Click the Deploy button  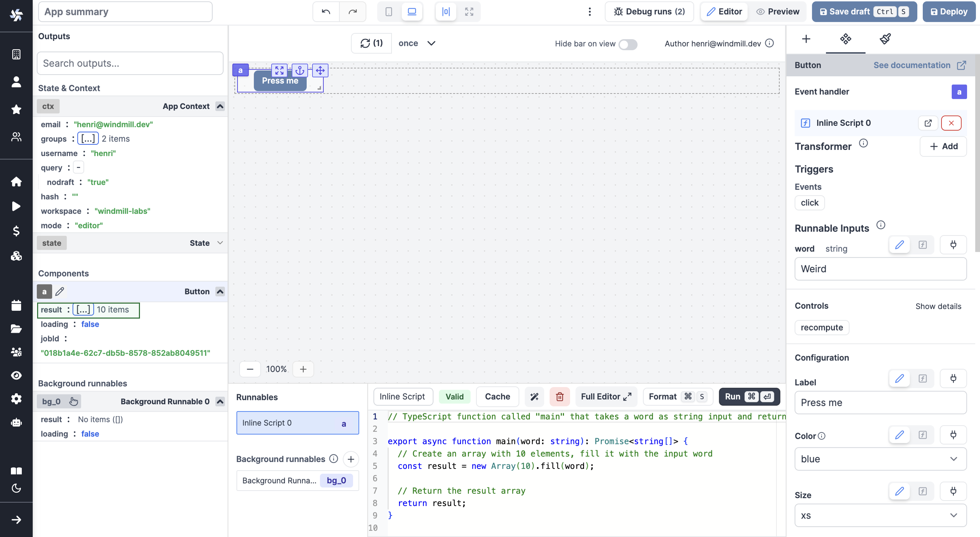click(x=949, y=12)
